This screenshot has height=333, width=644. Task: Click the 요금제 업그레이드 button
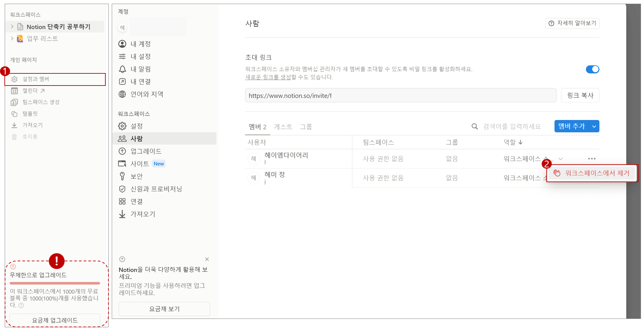coord(55,320)
